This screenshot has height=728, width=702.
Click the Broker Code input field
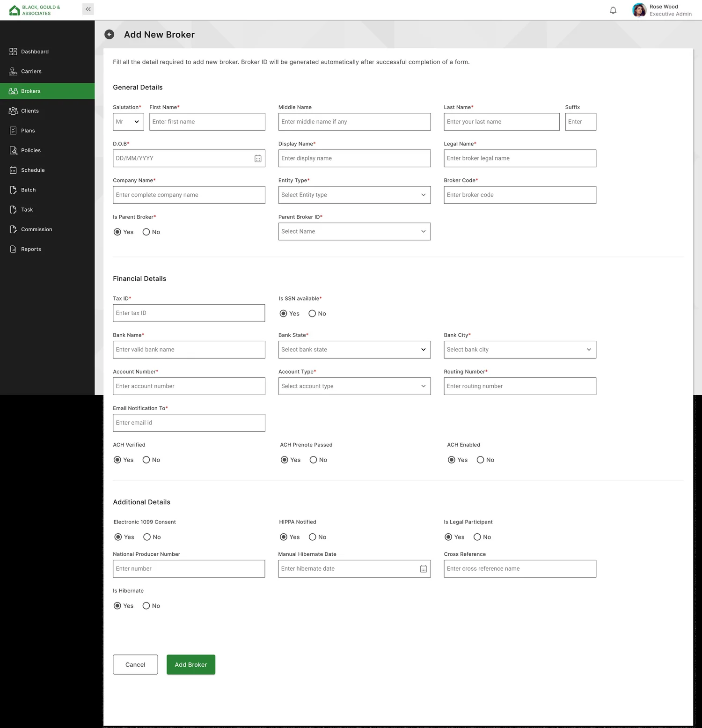(x=520, y=195)
